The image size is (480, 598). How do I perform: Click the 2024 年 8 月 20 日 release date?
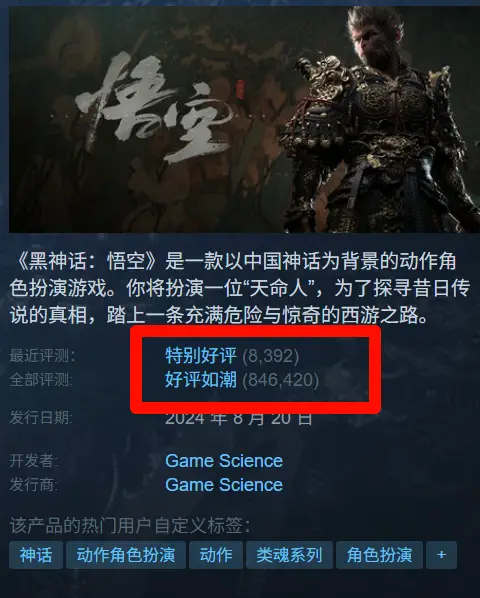[239, 418]
